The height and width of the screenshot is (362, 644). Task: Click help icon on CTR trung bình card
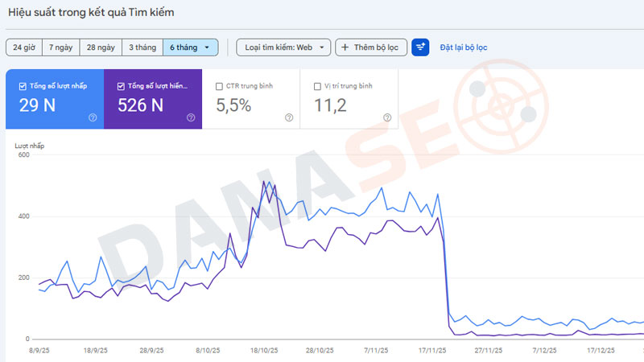289,117
